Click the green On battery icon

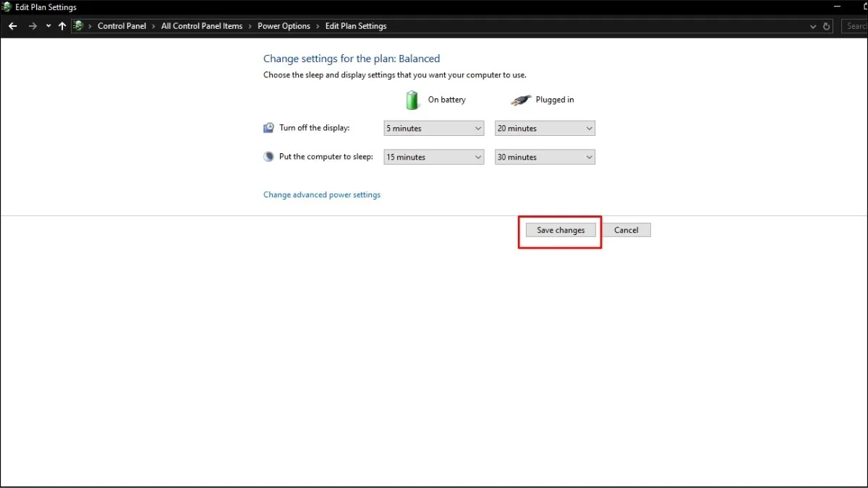pyautogui.click(x=412, y=100)
